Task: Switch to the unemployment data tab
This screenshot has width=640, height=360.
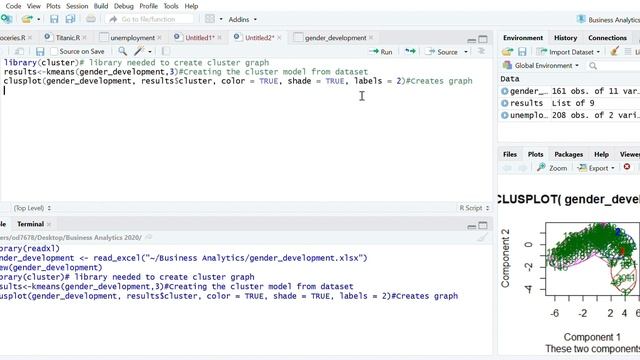Action: 133,38
